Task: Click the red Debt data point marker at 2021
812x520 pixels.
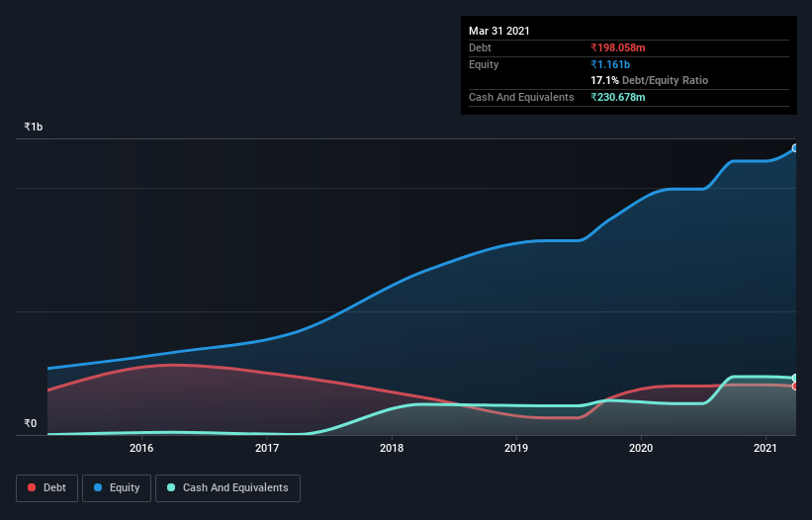Action: 795,386
